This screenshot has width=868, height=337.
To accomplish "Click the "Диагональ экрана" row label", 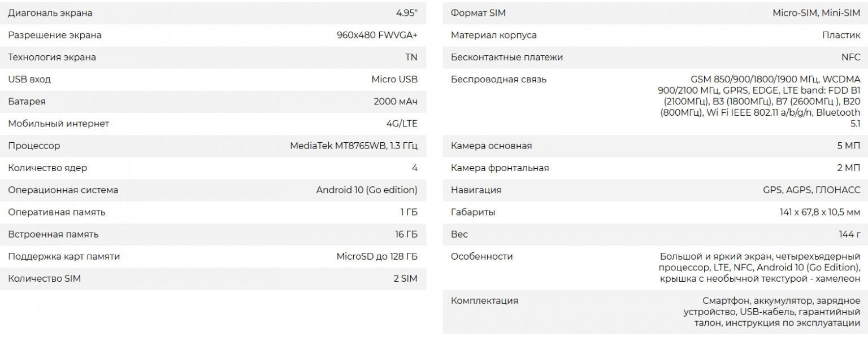I will point(50,13).
